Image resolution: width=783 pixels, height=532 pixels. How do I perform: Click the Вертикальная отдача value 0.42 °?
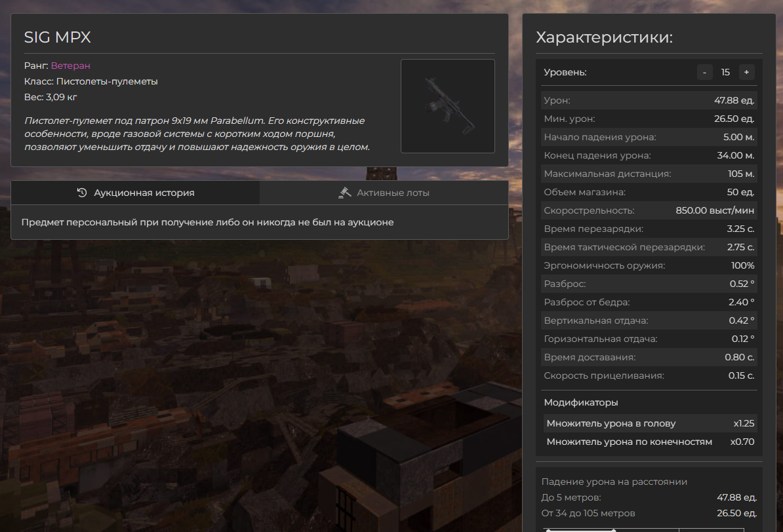(742, 320)
